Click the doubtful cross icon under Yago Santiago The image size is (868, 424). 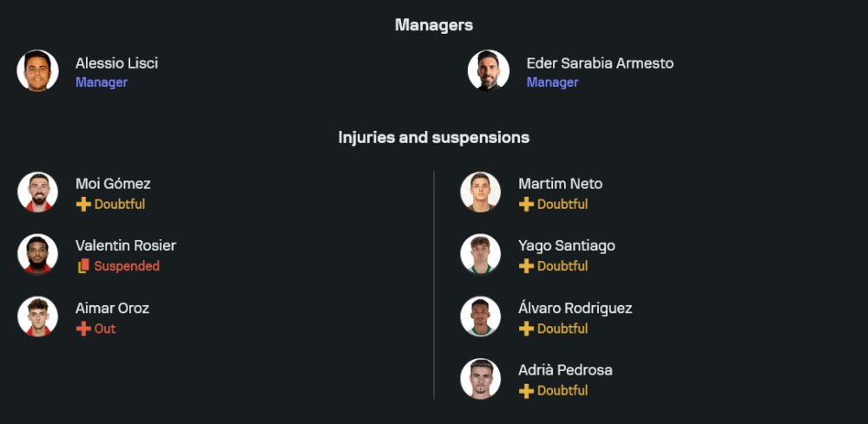coord(526,267)
